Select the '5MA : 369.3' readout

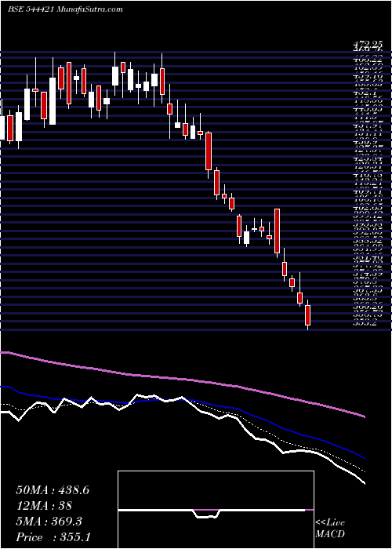point(49,522)
